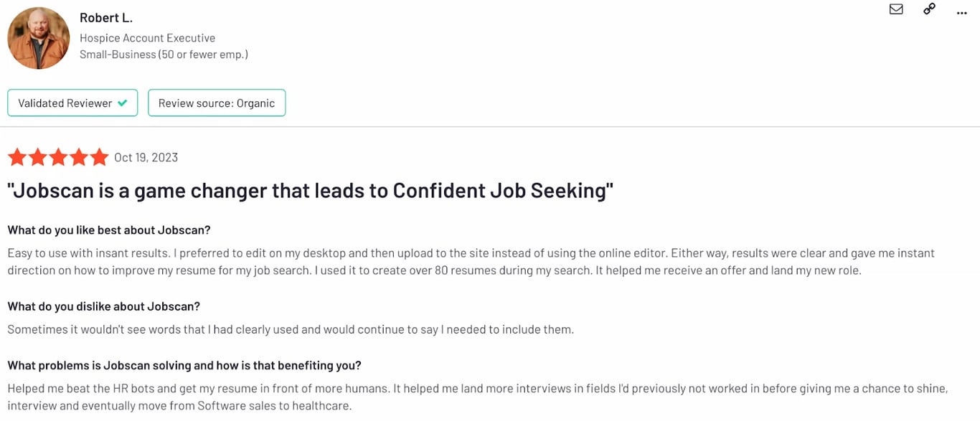The height and width of the screenshot is (421, 980).
Task: Click the fifth rating star
Action: (99, 157)
